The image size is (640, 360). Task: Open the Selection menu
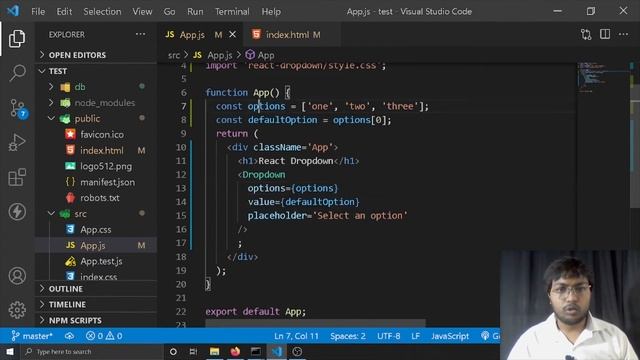click(x=102, y=11)
